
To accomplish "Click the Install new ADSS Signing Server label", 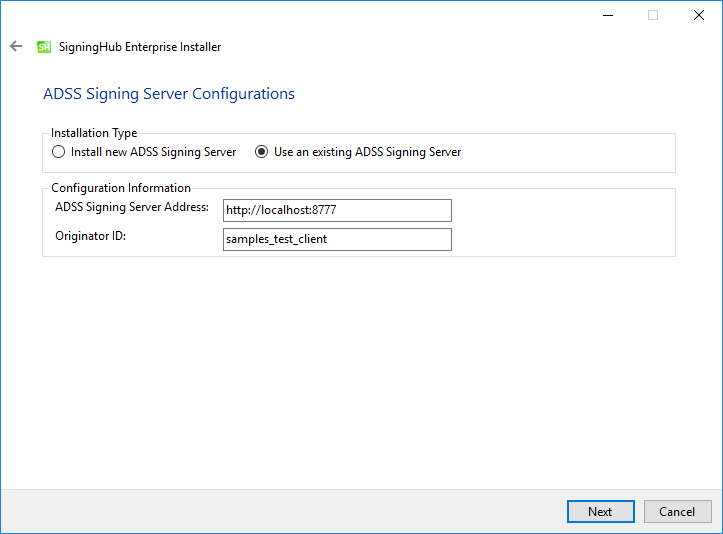I will 154,152.
